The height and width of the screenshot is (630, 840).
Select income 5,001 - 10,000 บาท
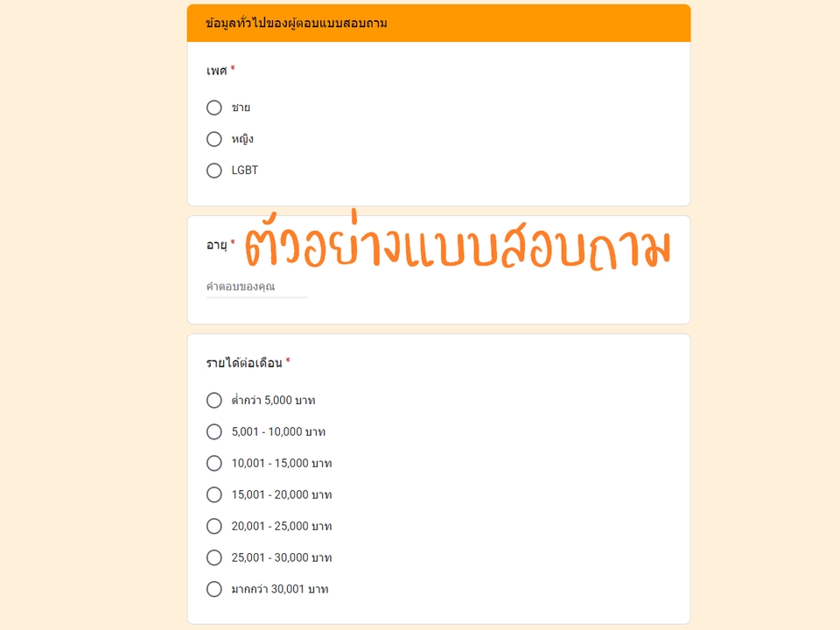click(213, 431)
